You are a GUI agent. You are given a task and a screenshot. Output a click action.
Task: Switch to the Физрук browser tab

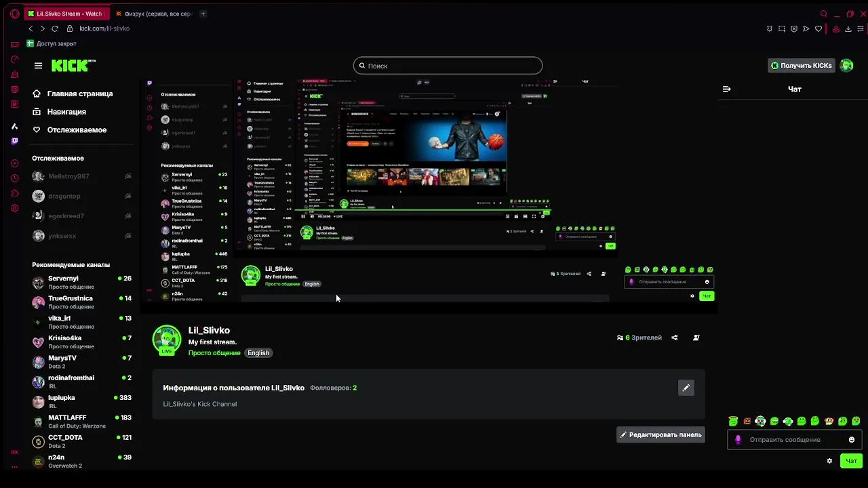pos(155,14)
